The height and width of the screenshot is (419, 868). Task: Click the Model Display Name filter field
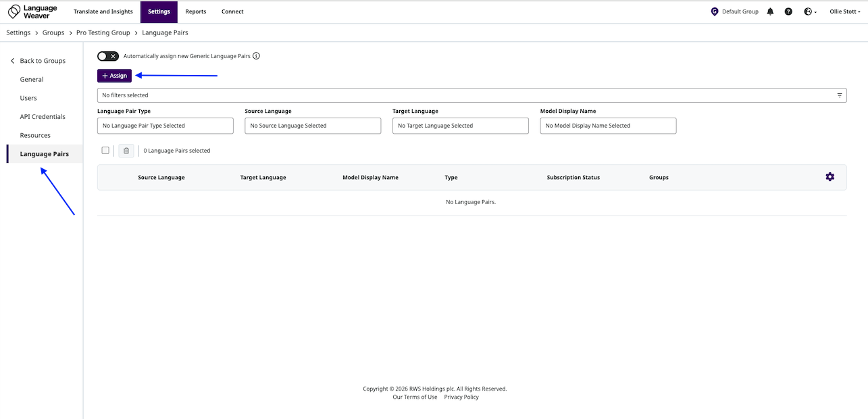(608, 126)
